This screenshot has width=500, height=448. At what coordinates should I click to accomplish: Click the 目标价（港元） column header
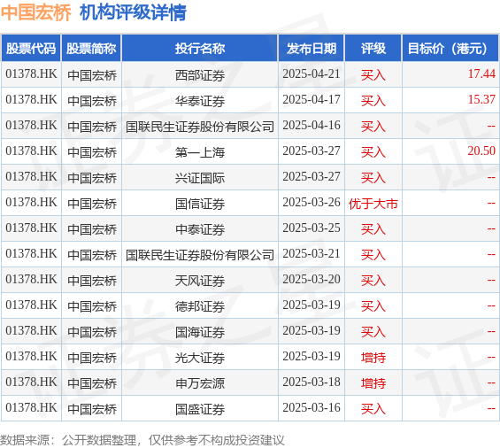click(450, 49)
